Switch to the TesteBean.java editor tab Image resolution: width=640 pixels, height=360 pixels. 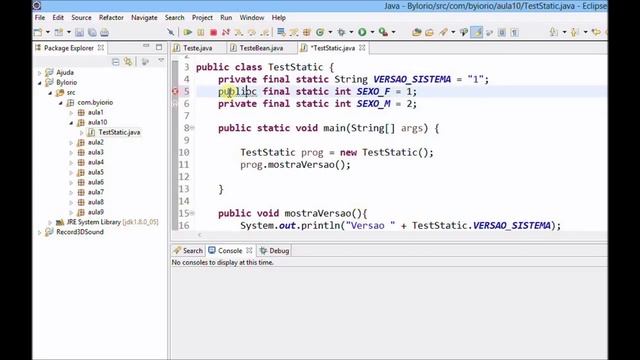[261, 48]
